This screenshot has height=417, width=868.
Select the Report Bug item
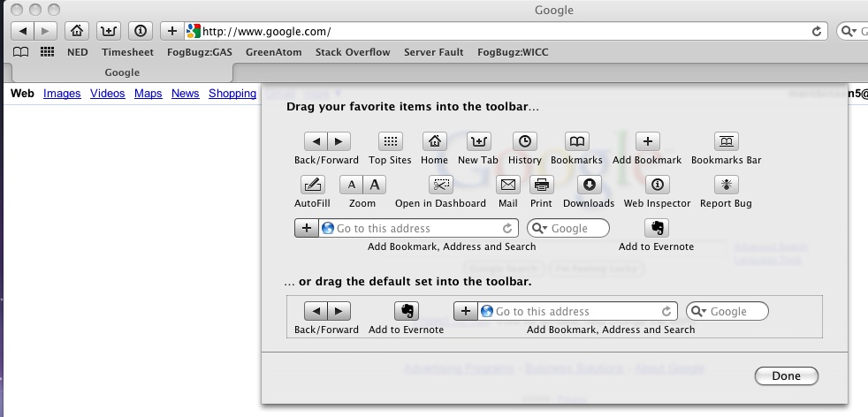pos(727,185)
